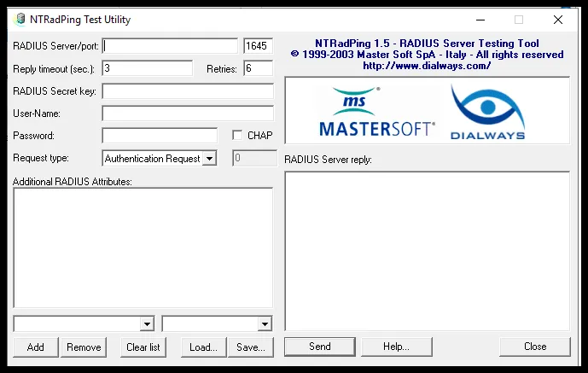Click the Remove button

[x=84, y=347]
